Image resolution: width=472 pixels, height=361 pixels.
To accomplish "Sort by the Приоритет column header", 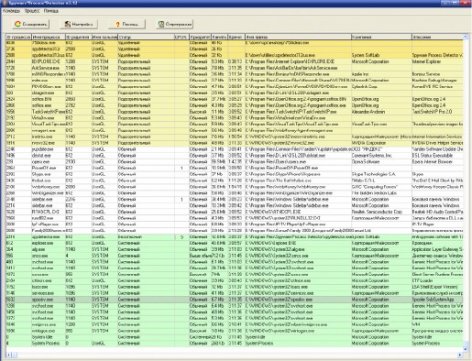I will click(x=200, y=37).
